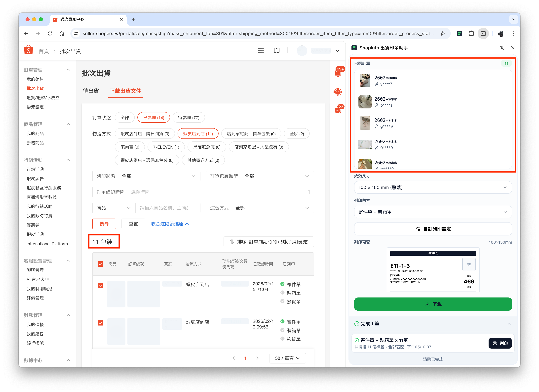Screen dimensions: 539x392
Task: Collapse the 訂單管理 sidebar section
Action: tap(68, 70)
